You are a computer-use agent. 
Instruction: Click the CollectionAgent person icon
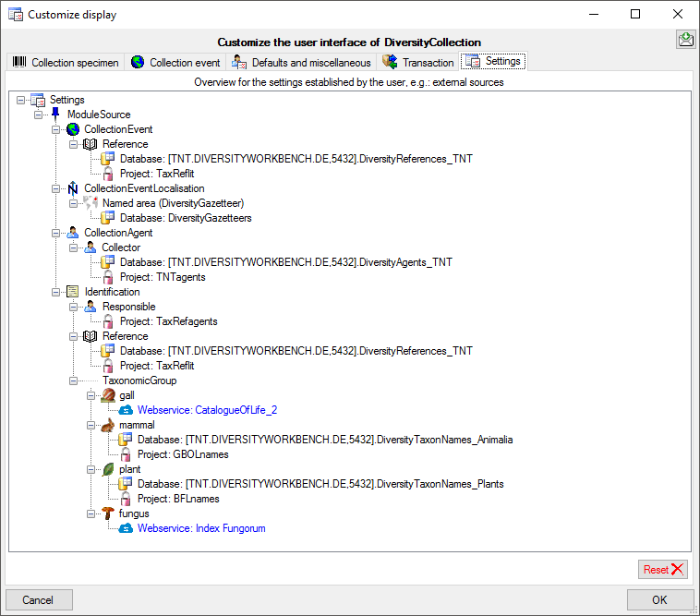click(73, 233)
